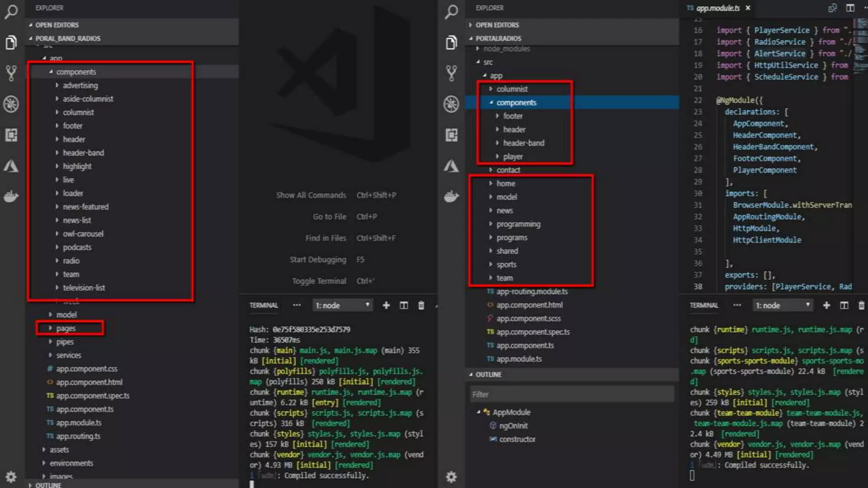Collapse the components folder in PORAL_BAND_RADIOS
This screenshot has width=868, height=488.
[x=76, y=72]
